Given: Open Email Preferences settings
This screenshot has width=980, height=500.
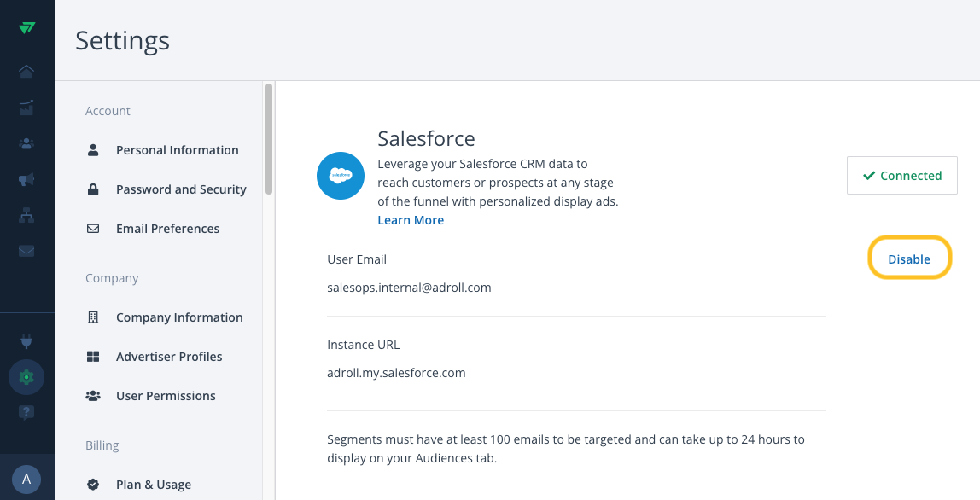Looking at the screenshot, I should point(167,229).
